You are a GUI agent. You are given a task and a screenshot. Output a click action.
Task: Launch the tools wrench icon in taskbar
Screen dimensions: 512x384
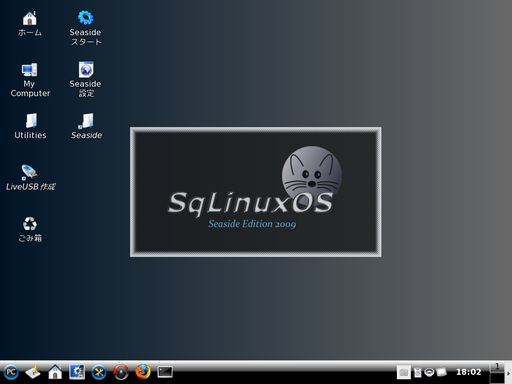click(99, 372)
